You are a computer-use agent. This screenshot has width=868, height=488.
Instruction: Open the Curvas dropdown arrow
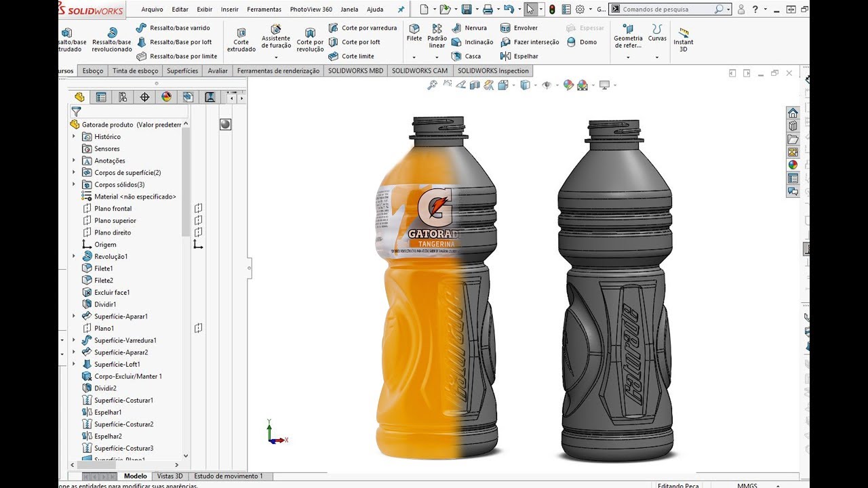[657, 57]
